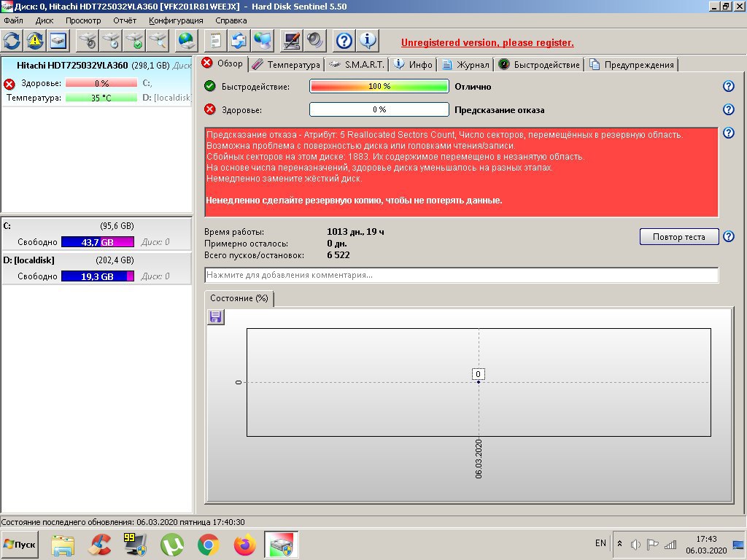The image size is (747, 560).
Task: Open the Просмотр menu
Action: pos(83,20)
